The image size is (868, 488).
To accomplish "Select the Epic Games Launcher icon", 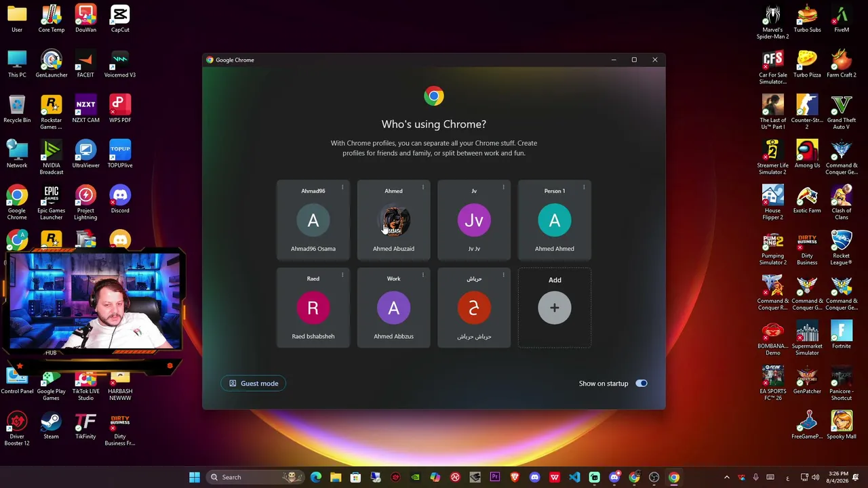I will (x=52, y=203).
